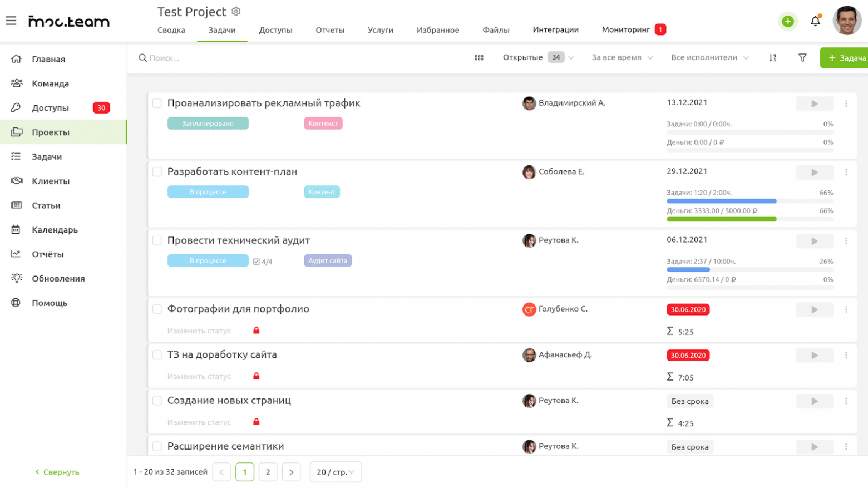Select the Создание новых страниц checkbox
The width and height of the screenshot is (868, 488).
point(157,401)
